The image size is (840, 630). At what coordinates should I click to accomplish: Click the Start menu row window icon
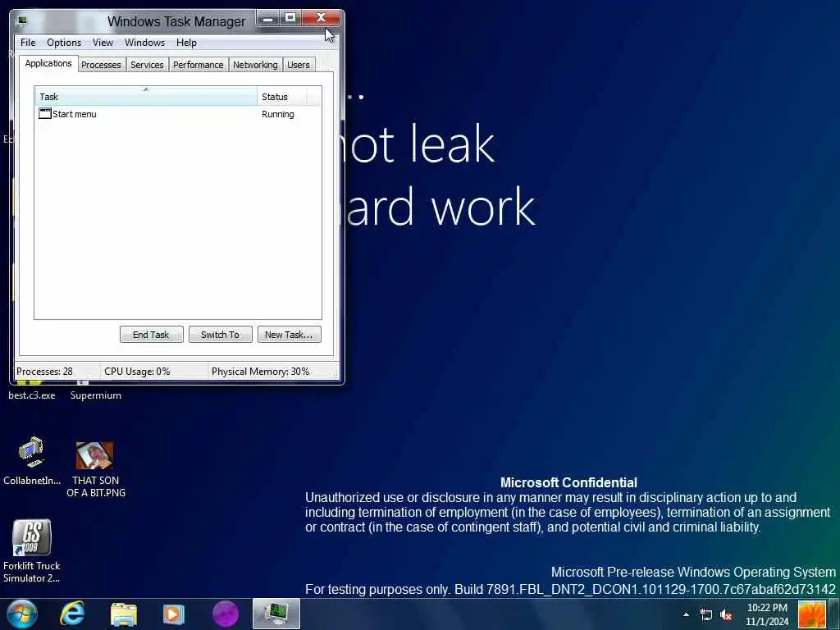(45, 113)
